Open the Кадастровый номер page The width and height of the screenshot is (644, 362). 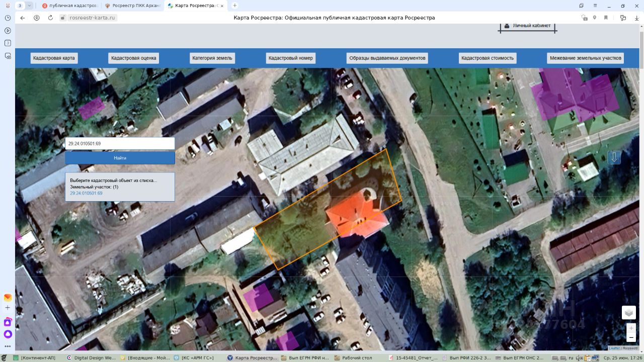coord(291,58)
